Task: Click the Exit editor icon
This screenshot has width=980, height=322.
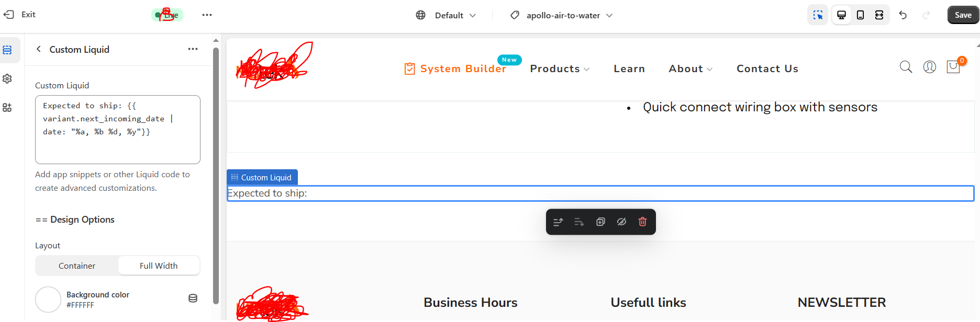Action: coord(9,15)
